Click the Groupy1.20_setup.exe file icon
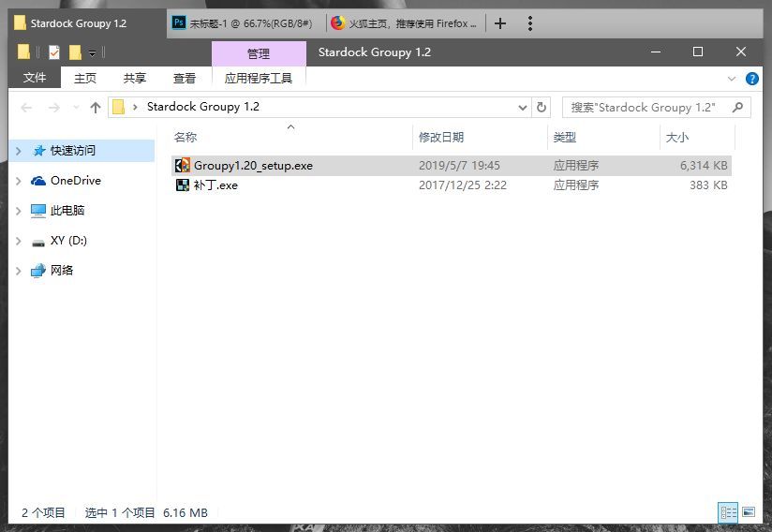Viewport: 772px width, 532px height. coord(182,165)
